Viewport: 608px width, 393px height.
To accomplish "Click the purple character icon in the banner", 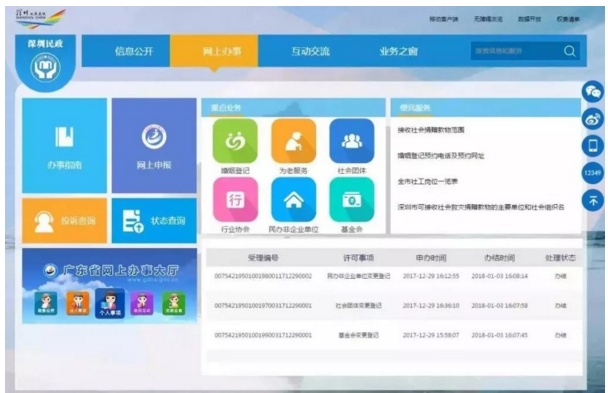I will [x=142, y=303].
